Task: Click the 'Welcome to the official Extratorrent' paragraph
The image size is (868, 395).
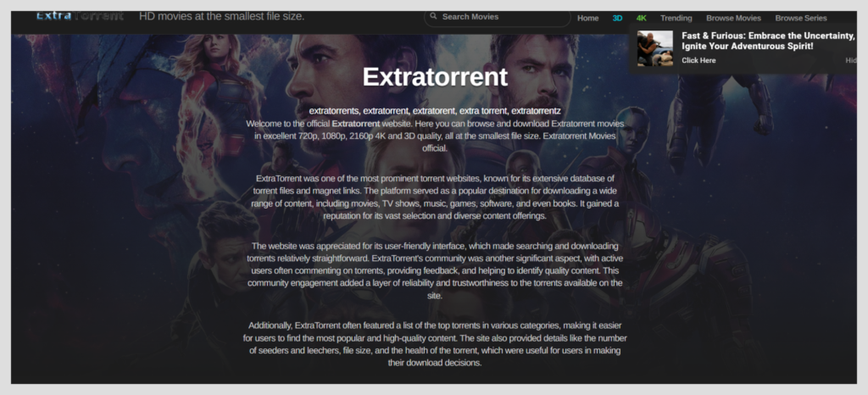Action: 435,136
